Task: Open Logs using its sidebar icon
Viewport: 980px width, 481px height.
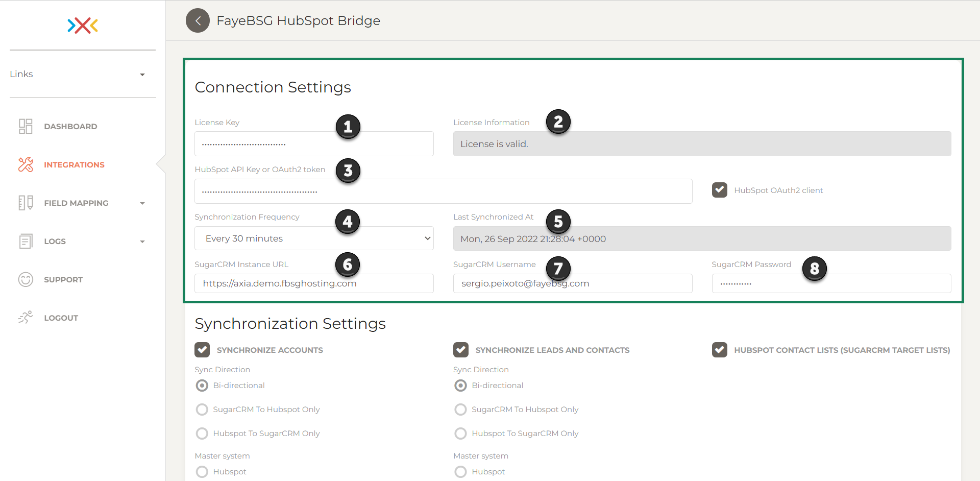Action: click(x=26, y=241)
